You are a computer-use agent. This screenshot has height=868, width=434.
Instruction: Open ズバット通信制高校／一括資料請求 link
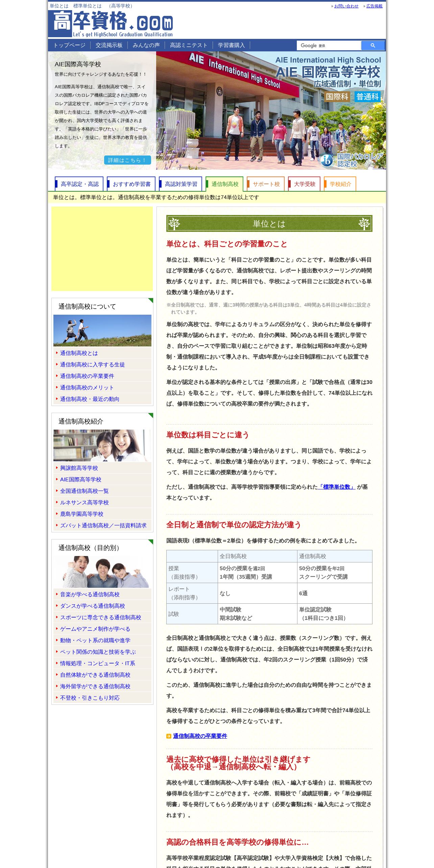click(103, 526)
